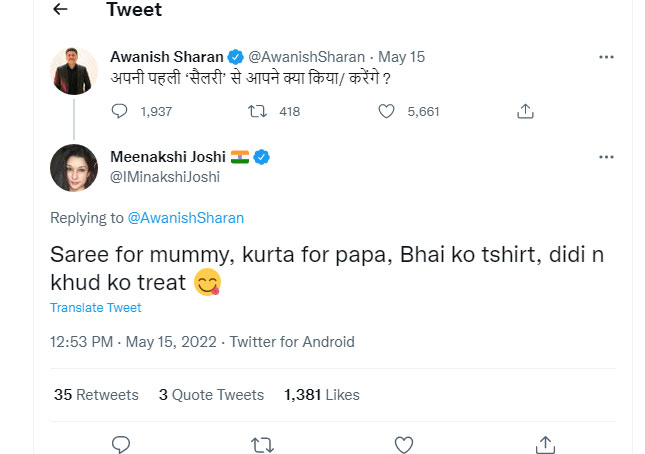This screenshot has height=454, width=645.
Task: View the 1,381 Likes list
Action: point(321,395)
